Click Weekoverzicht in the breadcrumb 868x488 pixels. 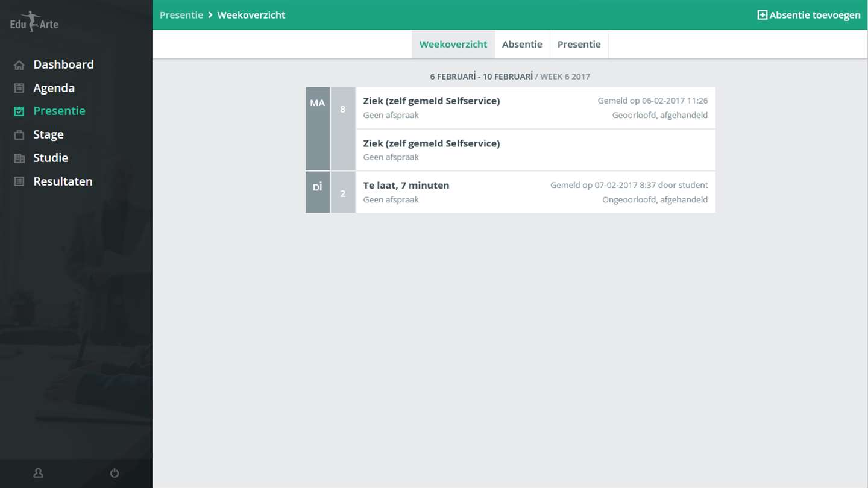[x=251, y=15]
